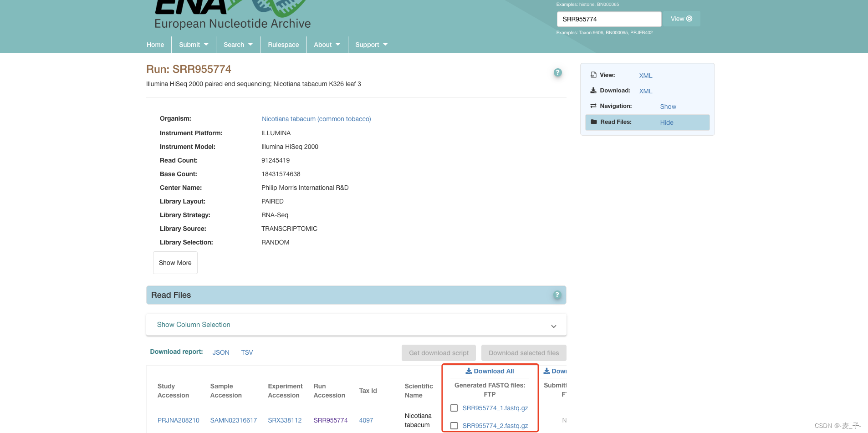Image resolution: width=868 pixels, height=433 pixels.
Task: Click the Sample Accession column header
Action: [x=226, y=391]
